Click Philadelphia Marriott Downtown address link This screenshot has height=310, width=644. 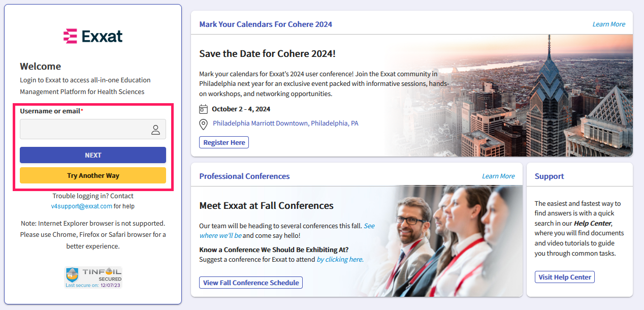[x=285, y=123]
